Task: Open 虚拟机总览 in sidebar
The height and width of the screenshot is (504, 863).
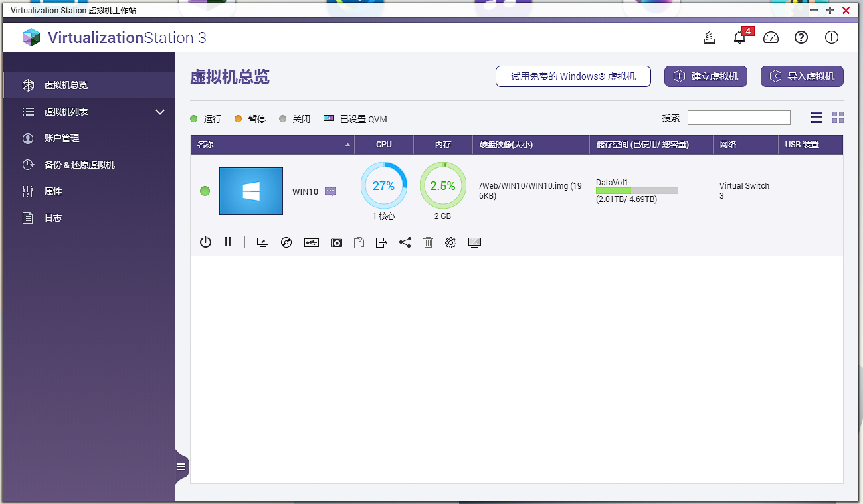Action: click(x=89, y=85)
